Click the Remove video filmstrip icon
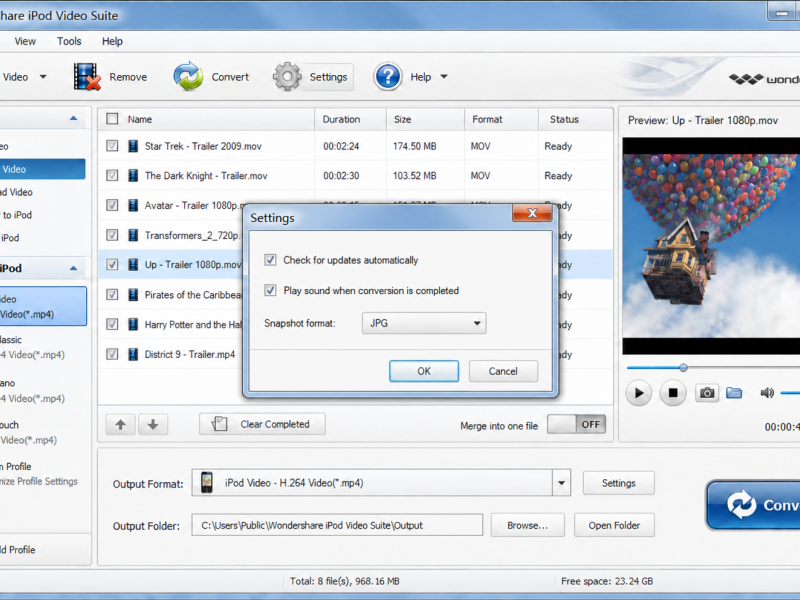The height and width of the screenshot is (600, 800). (87, 77)
